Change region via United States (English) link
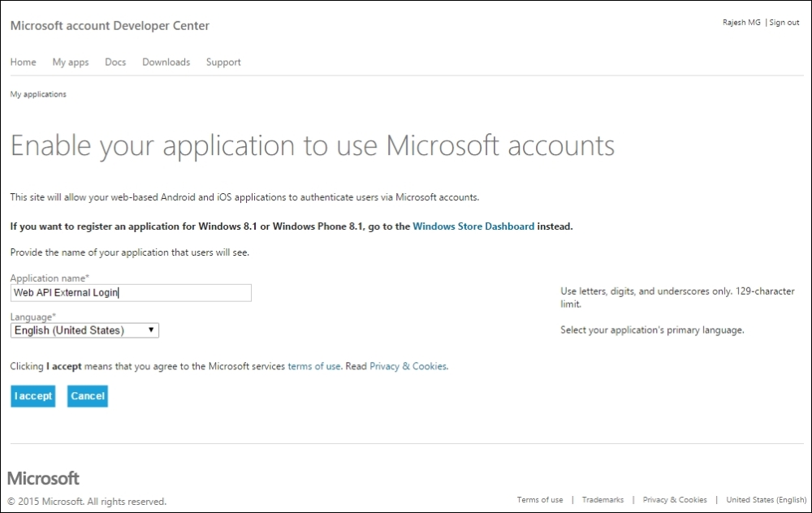This screenshot has width=812, height=513. pos(766,500)
